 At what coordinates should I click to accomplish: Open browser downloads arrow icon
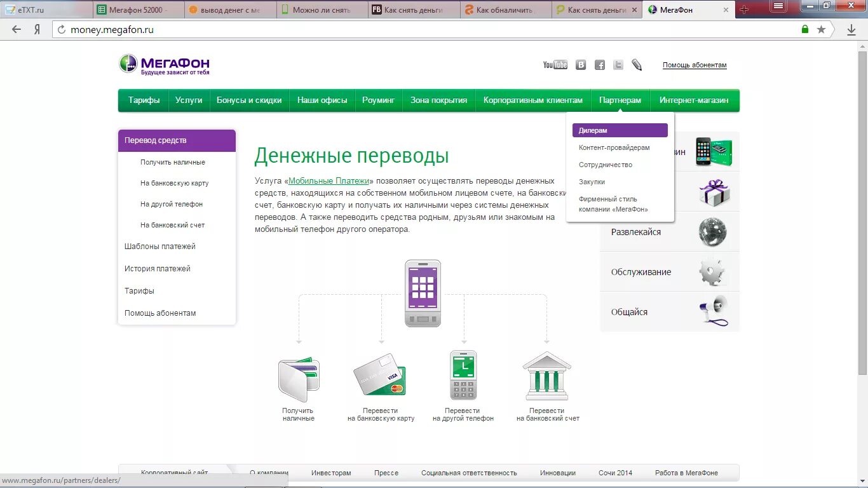tap(851, 29)
